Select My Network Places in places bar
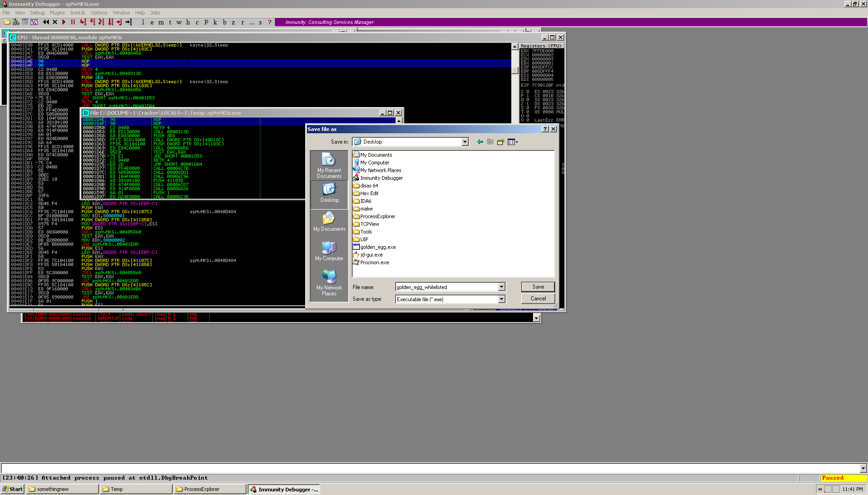This screenshot has width=868, height=495. [329, 283]
